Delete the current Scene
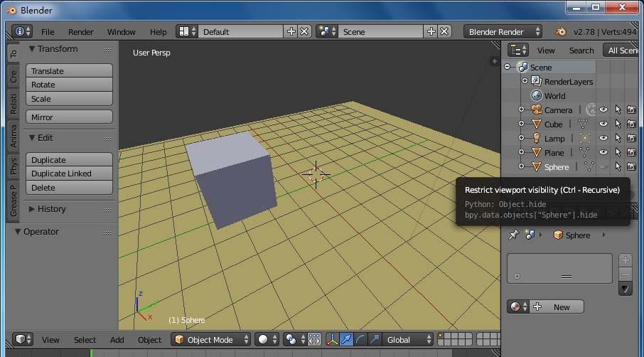 point(444,31)
